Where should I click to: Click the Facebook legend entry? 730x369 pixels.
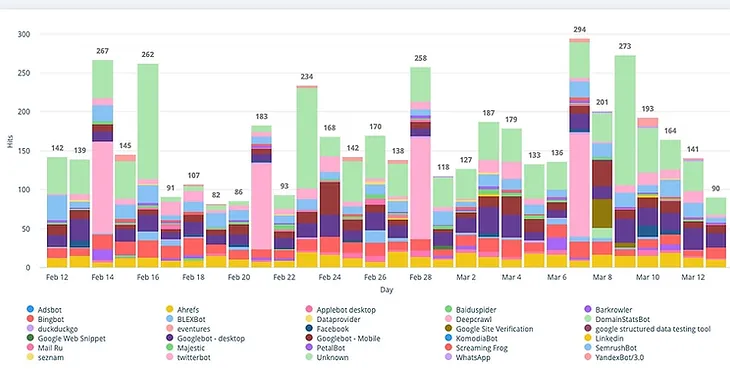(x=328, y=329)
